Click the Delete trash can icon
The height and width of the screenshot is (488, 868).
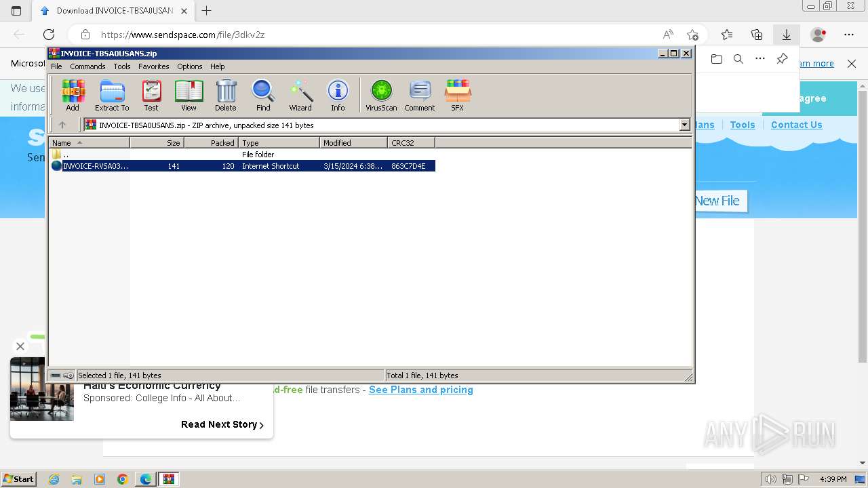[x=226, y=95]
